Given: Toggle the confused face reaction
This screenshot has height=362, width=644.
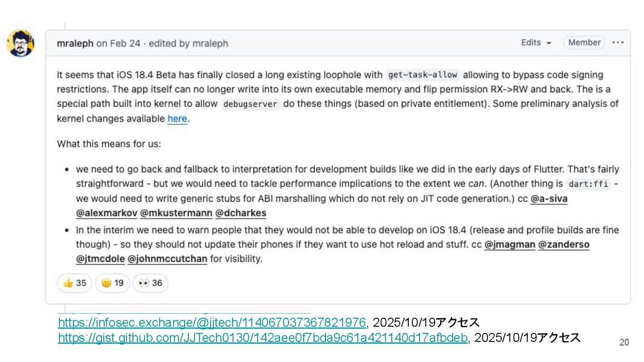Looking at the screenshot, I should pos(113,283).
